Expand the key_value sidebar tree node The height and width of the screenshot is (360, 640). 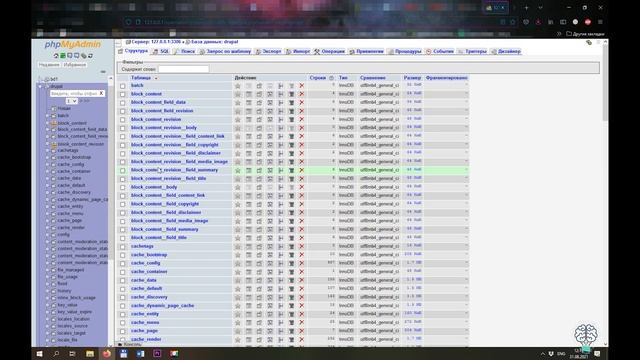click(48, 305)
